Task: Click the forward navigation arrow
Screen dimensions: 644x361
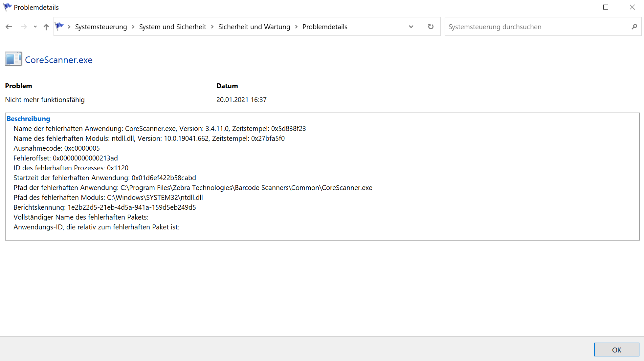Action: [x=24, y=27]
